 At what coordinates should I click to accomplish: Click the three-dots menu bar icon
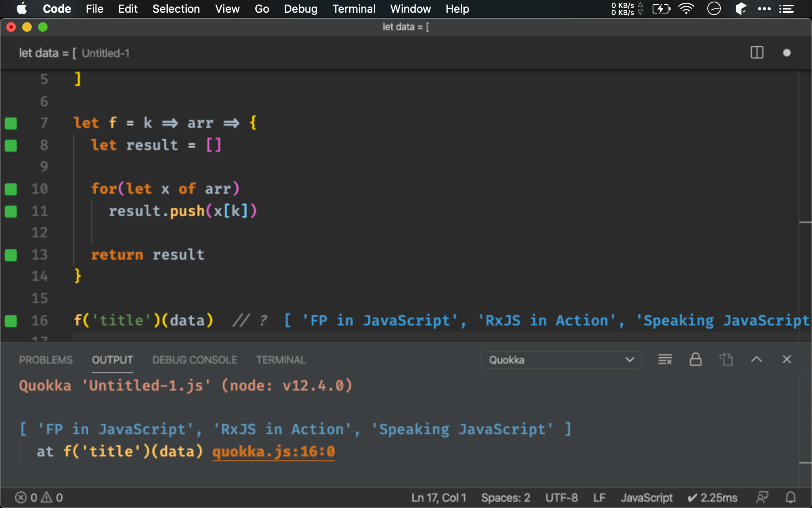(764, 9)
